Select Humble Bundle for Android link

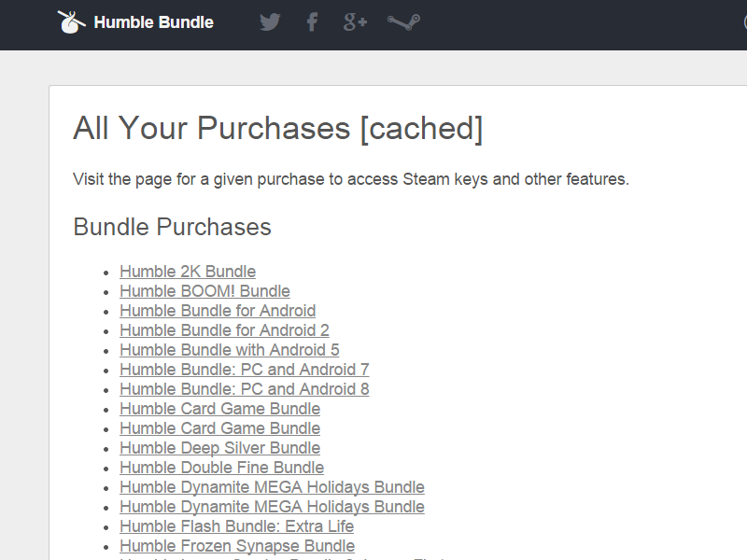pos(218,311)
